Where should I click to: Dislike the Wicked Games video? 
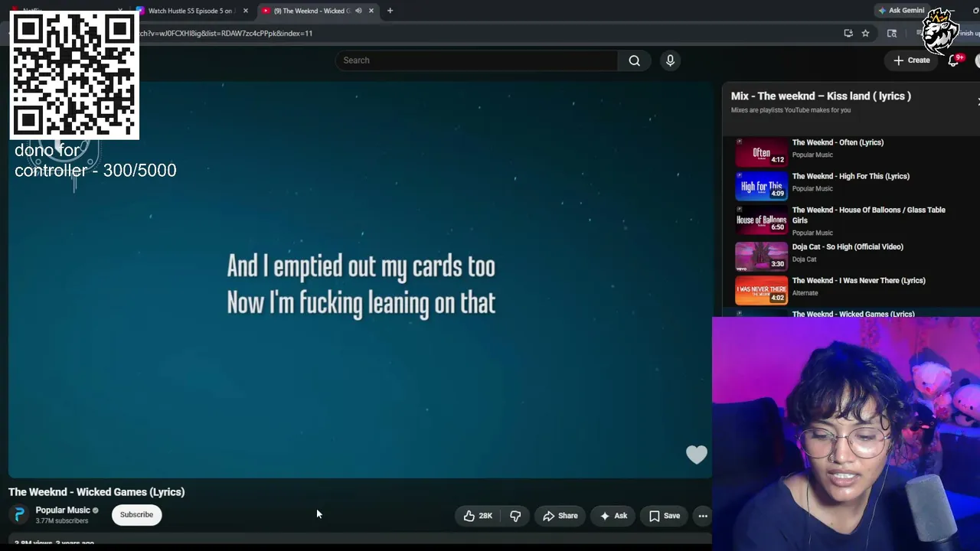pos(515,516)
